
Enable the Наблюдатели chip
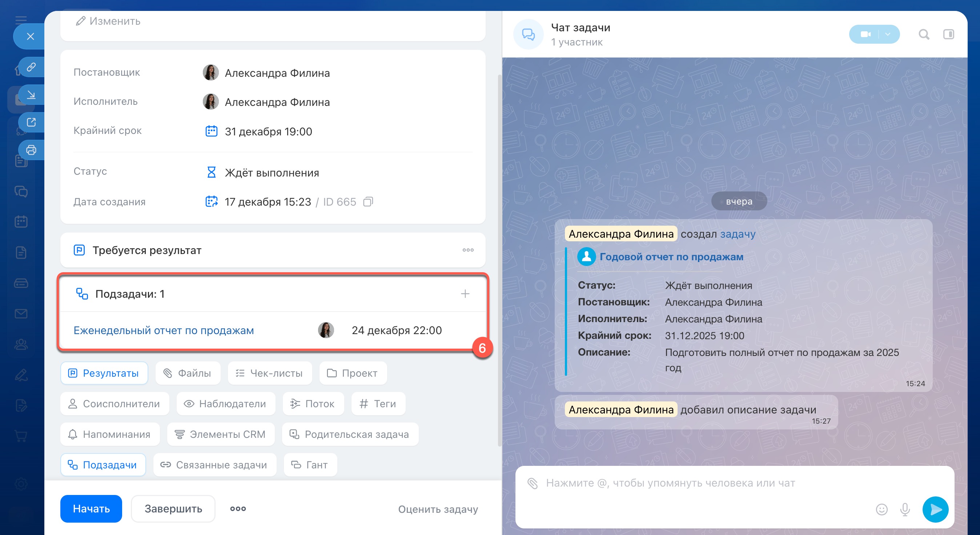pos(226,404)
